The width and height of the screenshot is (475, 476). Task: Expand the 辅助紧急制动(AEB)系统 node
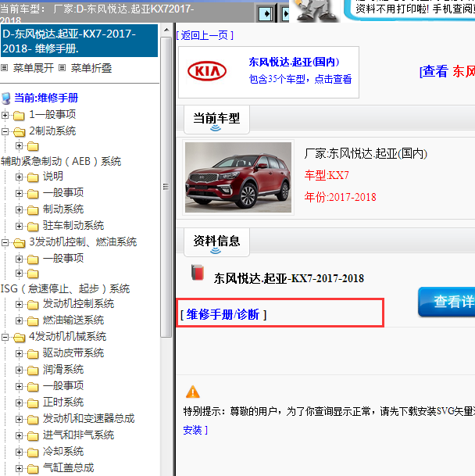pyautogui.click(x=19, y=146)
